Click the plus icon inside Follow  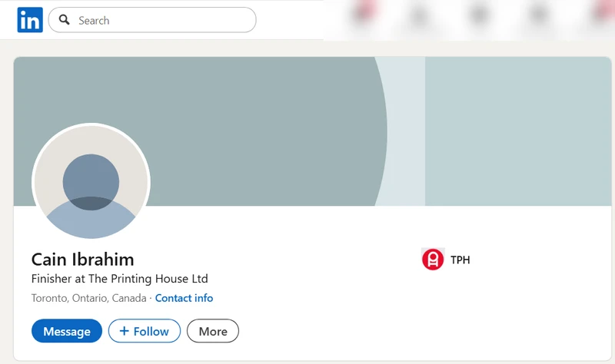point(124,331)
